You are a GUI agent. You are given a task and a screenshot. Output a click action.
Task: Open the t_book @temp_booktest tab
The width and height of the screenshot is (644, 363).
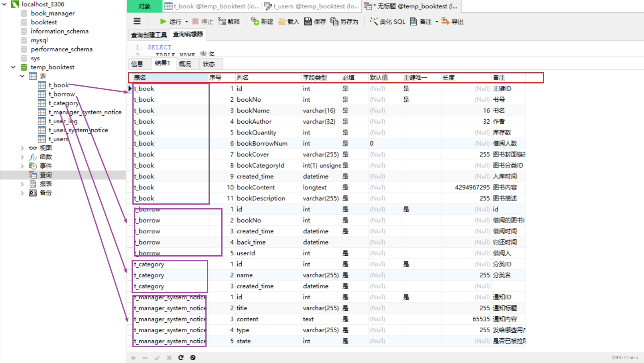pyautogui.click(x=212, y=6)
